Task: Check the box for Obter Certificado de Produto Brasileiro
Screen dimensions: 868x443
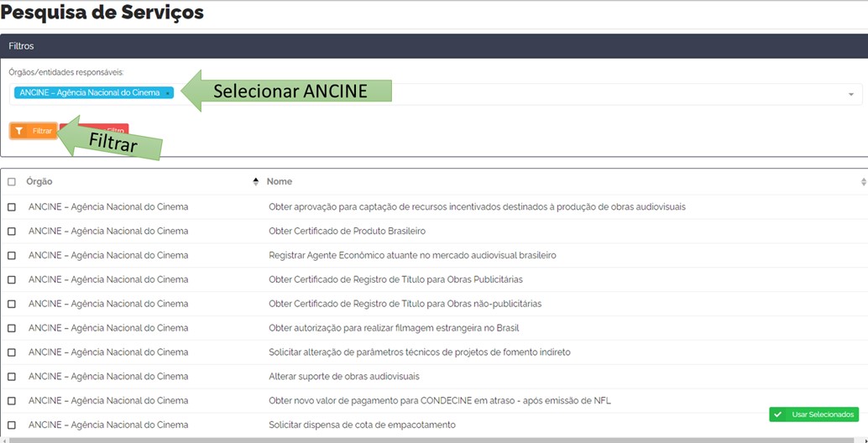Action: (12, 232)
